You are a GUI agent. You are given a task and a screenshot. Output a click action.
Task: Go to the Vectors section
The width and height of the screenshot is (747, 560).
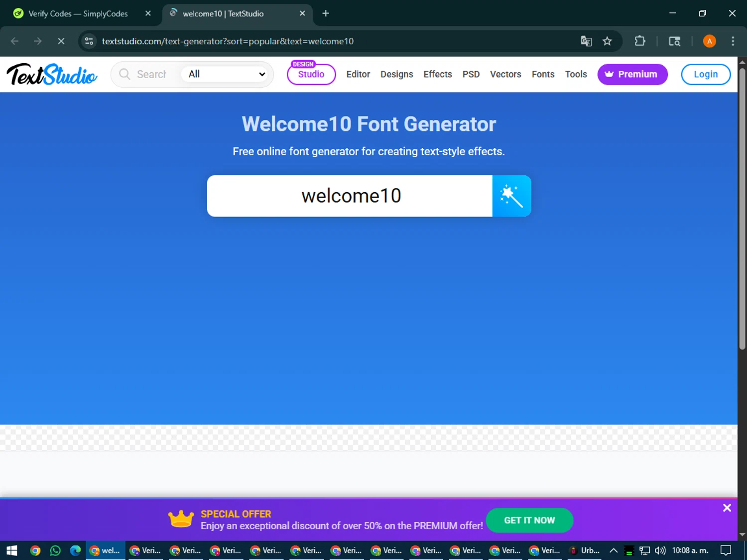(x=505, y=74)
